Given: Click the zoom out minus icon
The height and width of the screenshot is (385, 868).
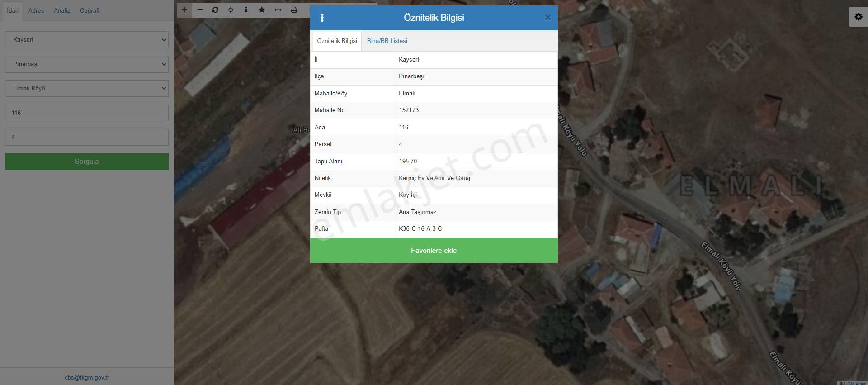Looking at the screenshot, I should click(x=200, y=10).
